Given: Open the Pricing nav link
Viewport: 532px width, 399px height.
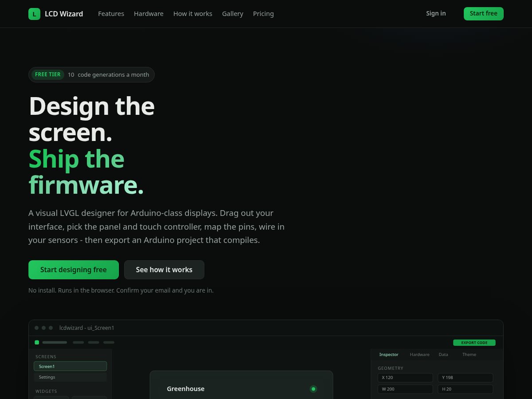Looking at the screenshot, I should pyautogui.click(x=263, y=14).
